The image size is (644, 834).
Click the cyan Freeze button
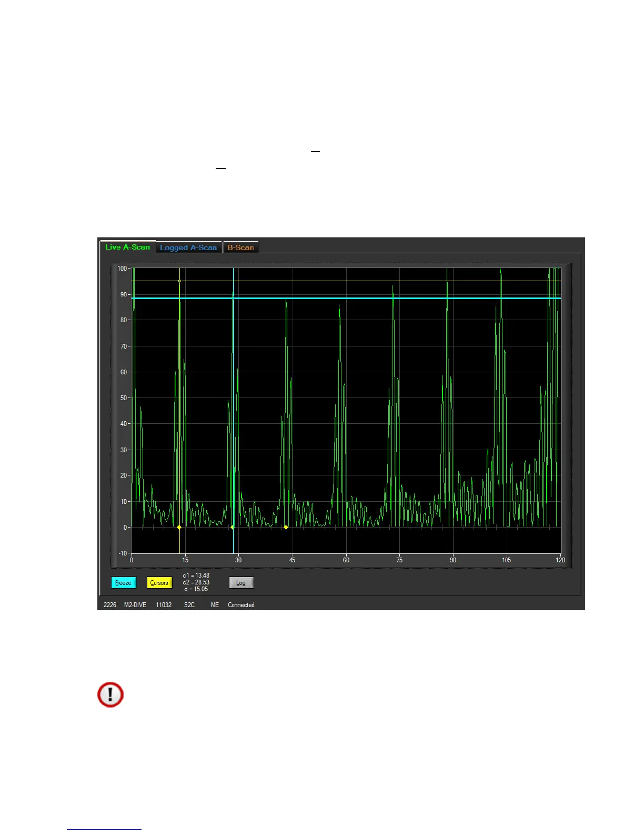124,583
